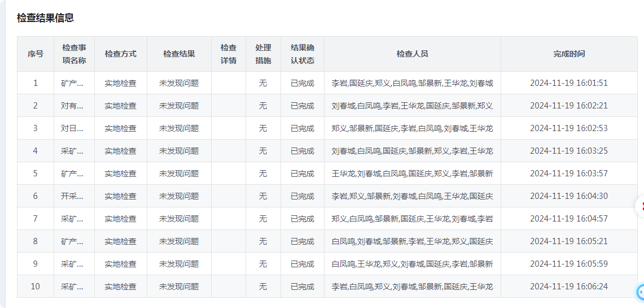Click the completion time 2024-11-19 16:04:30
Screen dimensions: 644x308
pos(569,196)
